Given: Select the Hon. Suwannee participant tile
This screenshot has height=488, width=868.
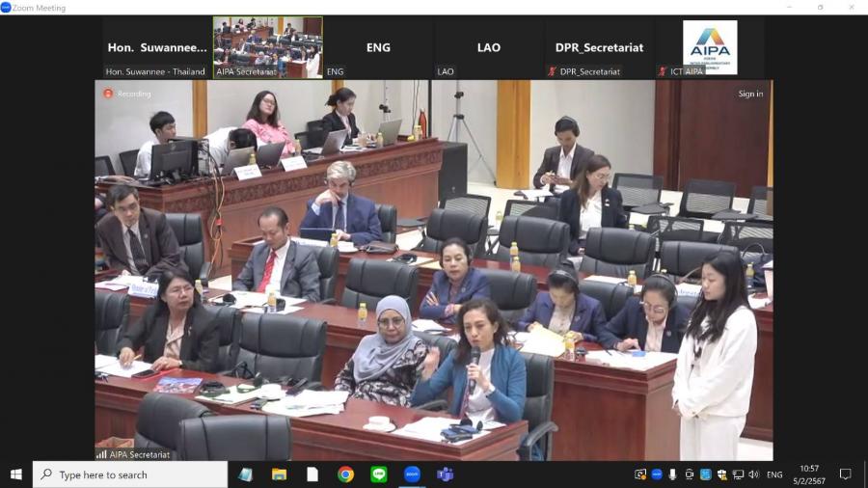Looking at the screenshot, I should tap(156, 47).
